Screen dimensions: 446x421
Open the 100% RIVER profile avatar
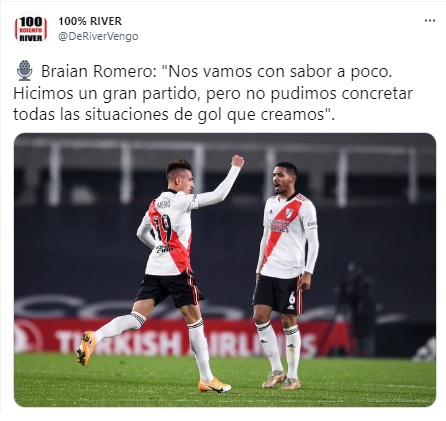point(31,29)
